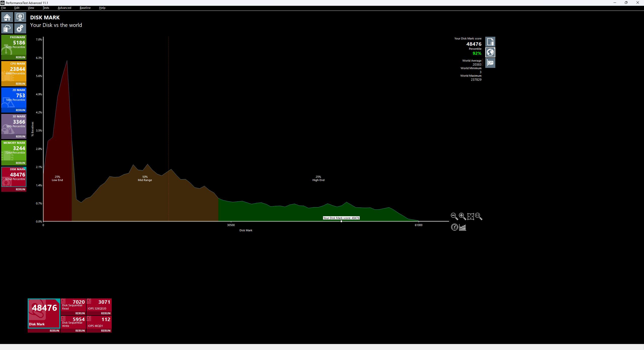Switch to the distribution area chart view
Screen dimensions: 644x350
[x=463, y=227]
